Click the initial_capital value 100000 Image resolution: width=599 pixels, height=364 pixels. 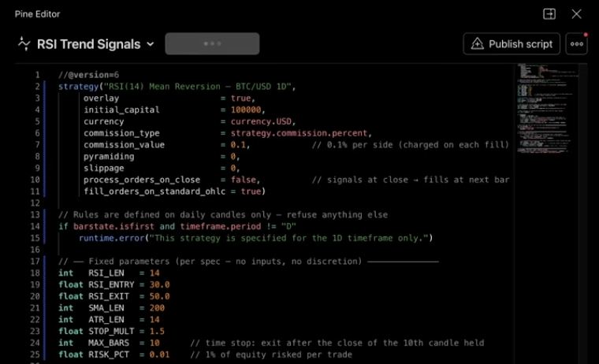point(246,110)
